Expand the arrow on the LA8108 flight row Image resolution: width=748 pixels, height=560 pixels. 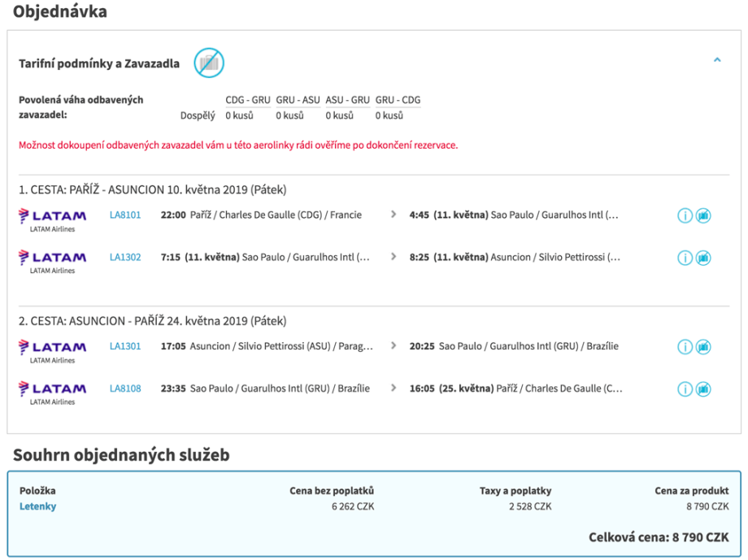coord(394,389)
